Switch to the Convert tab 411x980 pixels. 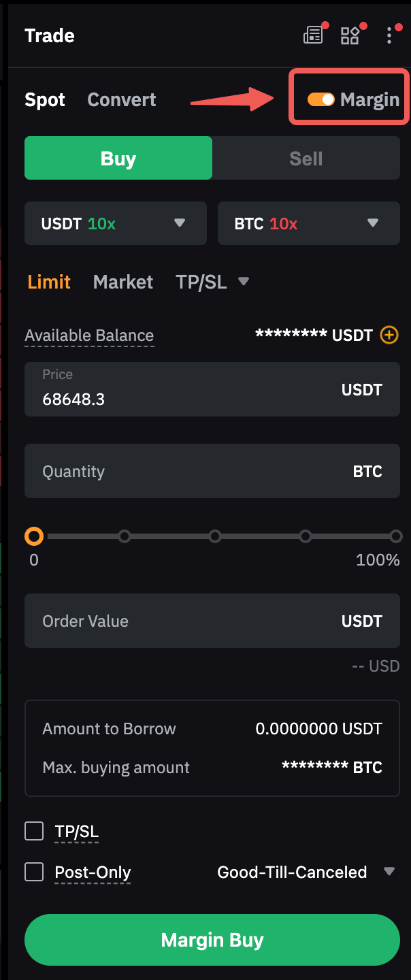[x=122, y=99]
